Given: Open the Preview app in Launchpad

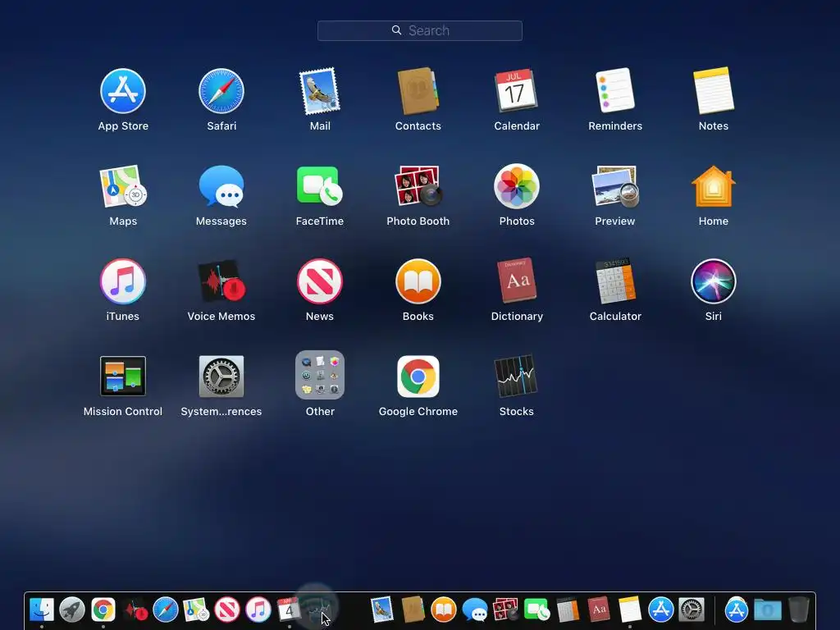Looking at the screenshot, I should [615, 186].
